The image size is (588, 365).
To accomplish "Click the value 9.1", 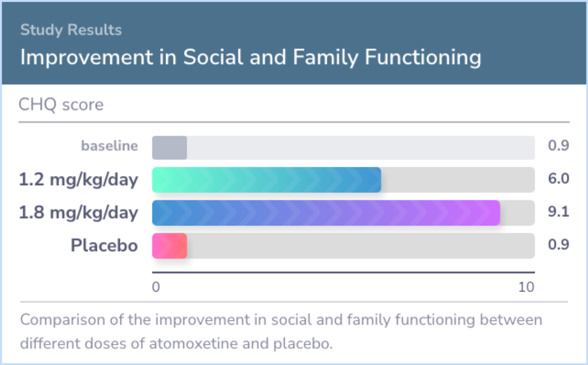I will point(559,211).
